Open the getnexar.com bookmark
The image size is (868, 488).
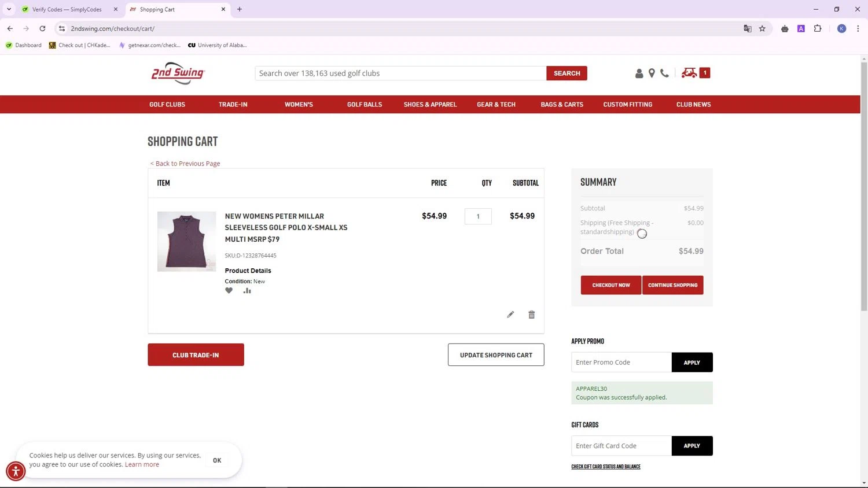pyautogui.click(x=149, y=45)
